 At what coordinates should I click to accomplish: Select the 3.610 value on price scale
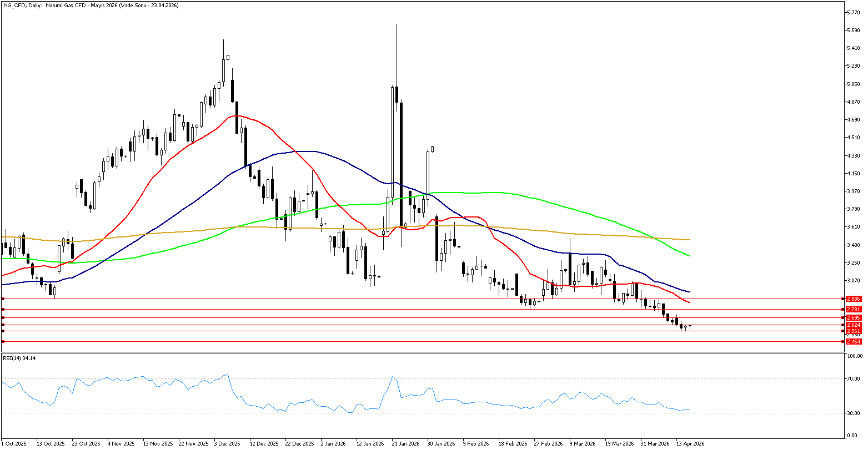pos(854,226)
